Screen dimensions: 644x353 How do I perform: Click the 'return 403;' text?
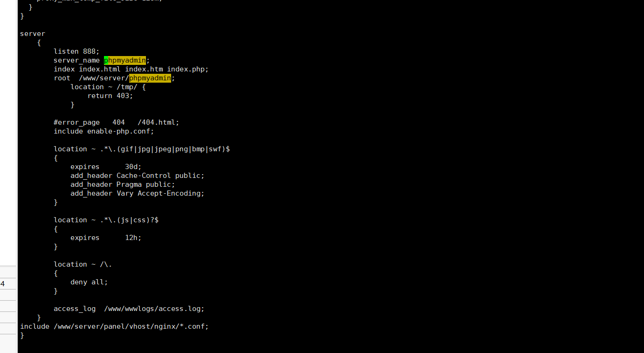[110, 96]
